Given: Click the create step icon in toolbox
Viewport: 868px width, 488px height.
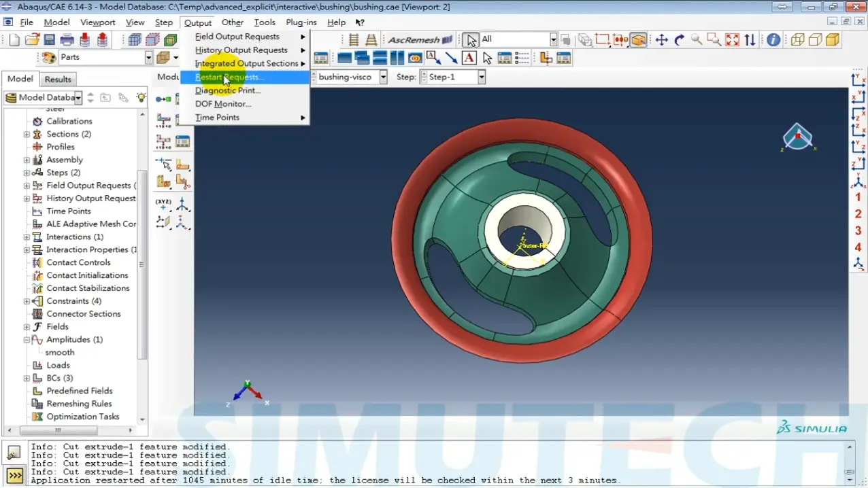Looking at the screenshot, I should [163, 99].
